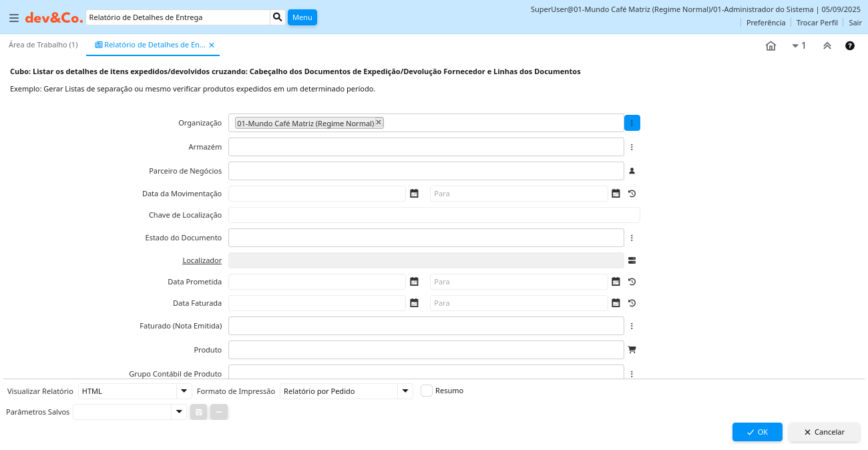The image size is (868, 450).
Task: Click the search magnifier icon
Action: click(x=277, y=17)
